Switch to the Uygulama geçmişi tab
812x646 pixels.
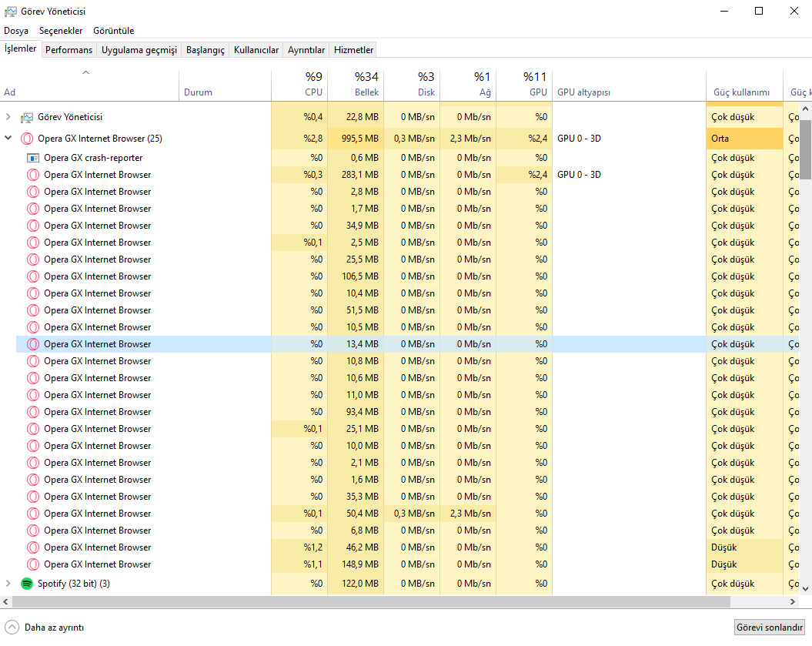[x=139, y=50]
